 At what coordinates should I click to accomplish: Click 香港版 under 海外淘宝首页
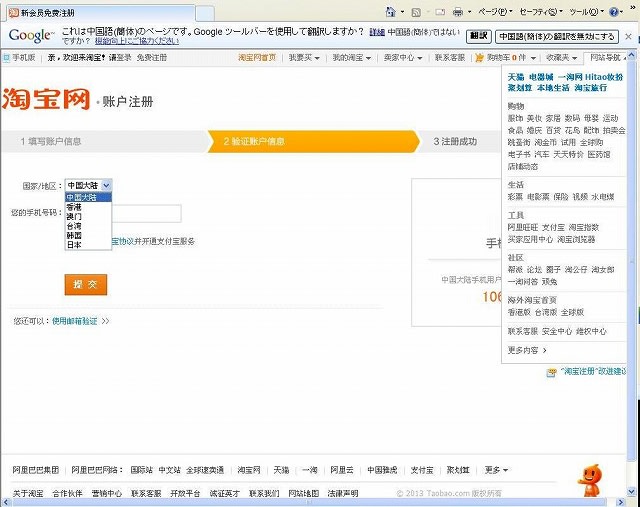(x=519, y=312)
